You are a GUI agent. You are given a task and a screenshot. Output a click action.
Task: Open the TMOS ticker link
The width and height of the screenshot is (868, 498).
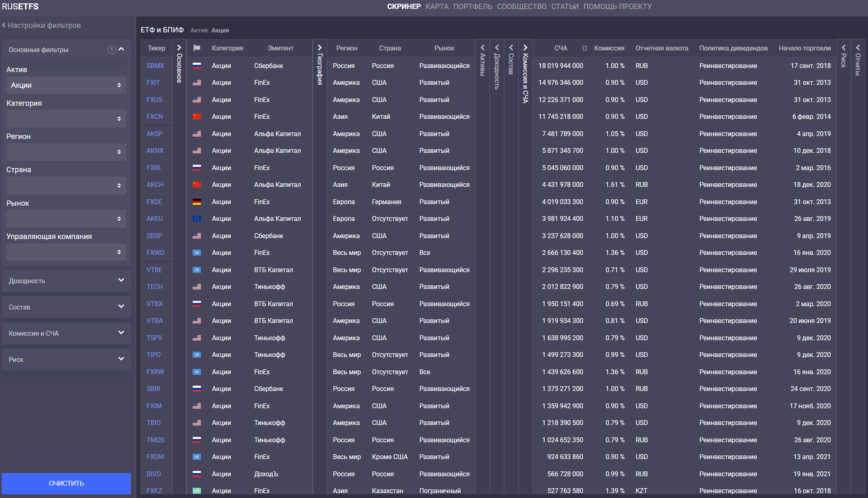[x=155, y=440]
